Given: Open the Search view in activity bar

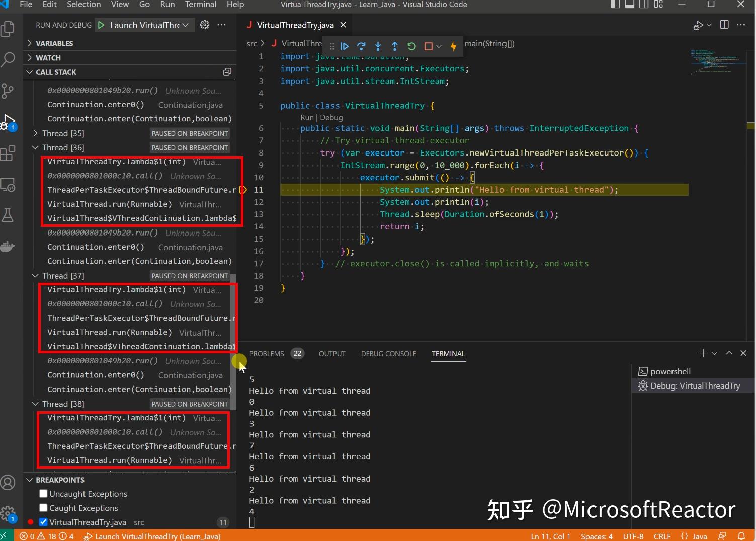Looking at the screenshot, I should coord(9,59).
